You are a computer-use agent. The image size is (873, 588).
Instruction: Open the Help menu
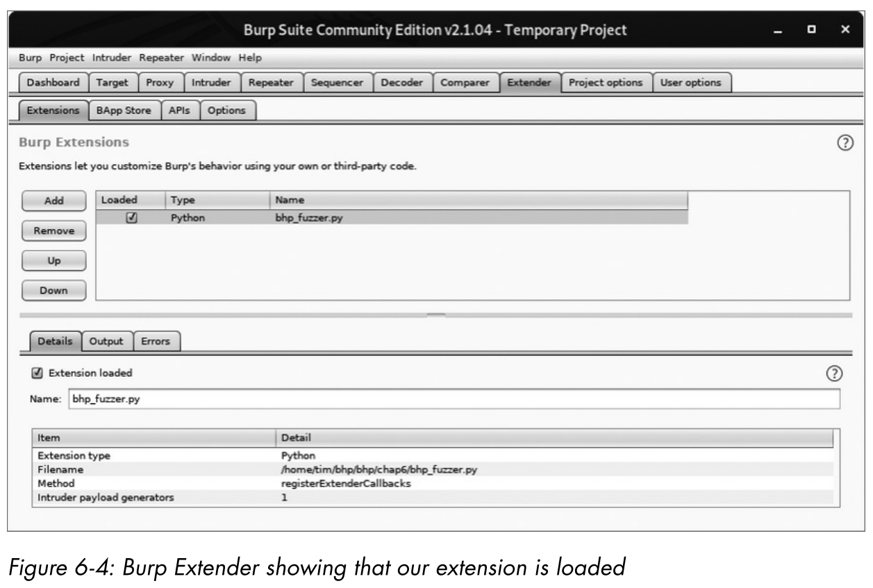coord(250,58)
